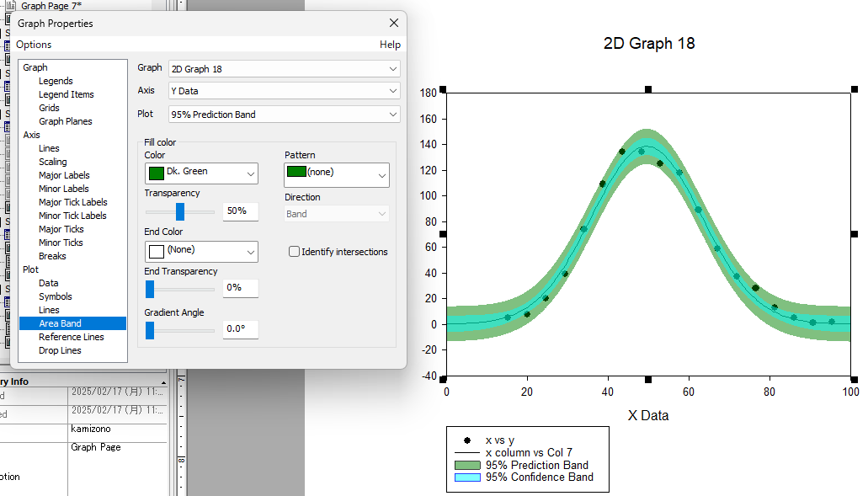The width and height of the screenshot is (868, 496).
Task: Click the End Transparency slider handle
Action: click(x=150, y=289)
